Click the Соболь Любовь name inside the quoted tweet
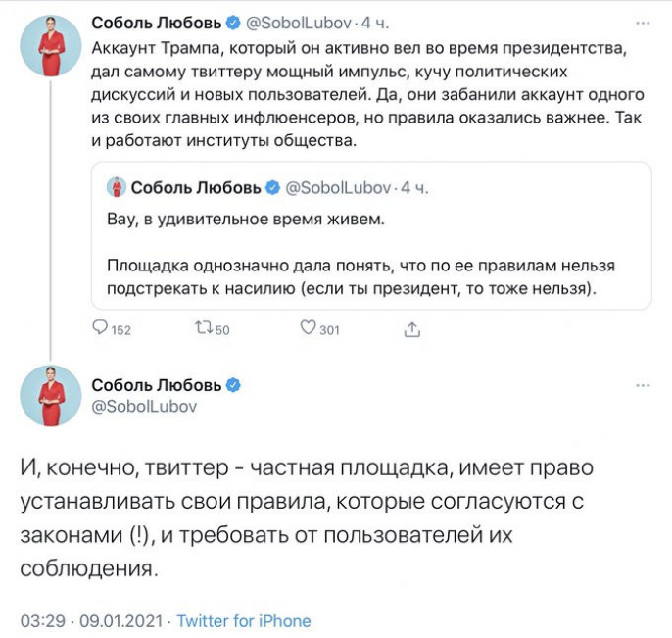Screen dimensions: 672x638 click(196, 187)
